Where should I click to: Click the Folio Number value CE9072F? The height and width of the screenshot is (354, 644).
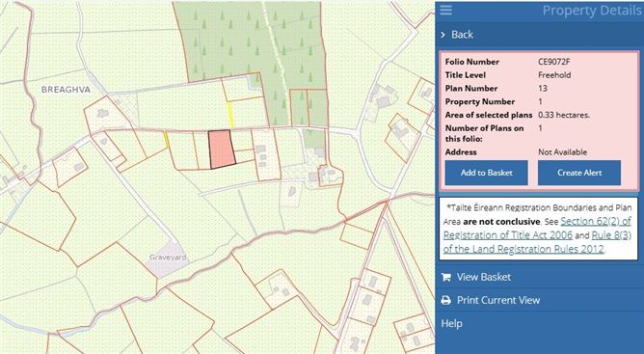[554, 62]
